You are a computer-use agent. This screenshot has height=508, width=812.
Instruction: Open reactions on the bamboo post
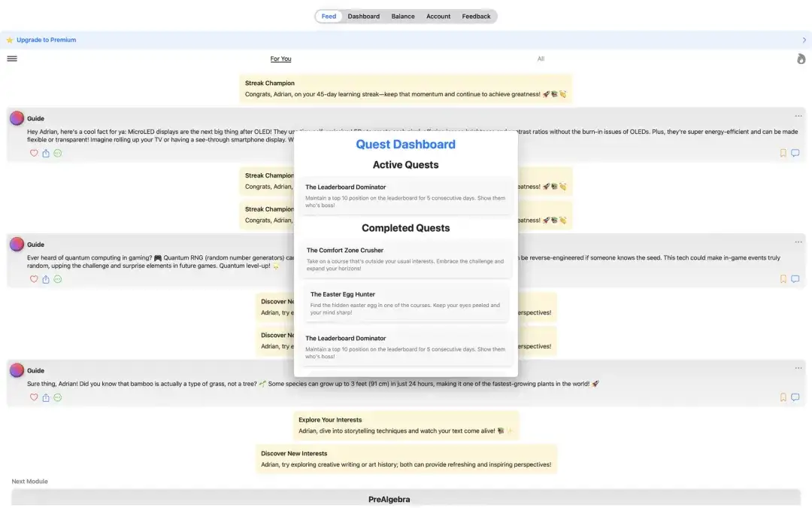[x=57, y=397]
